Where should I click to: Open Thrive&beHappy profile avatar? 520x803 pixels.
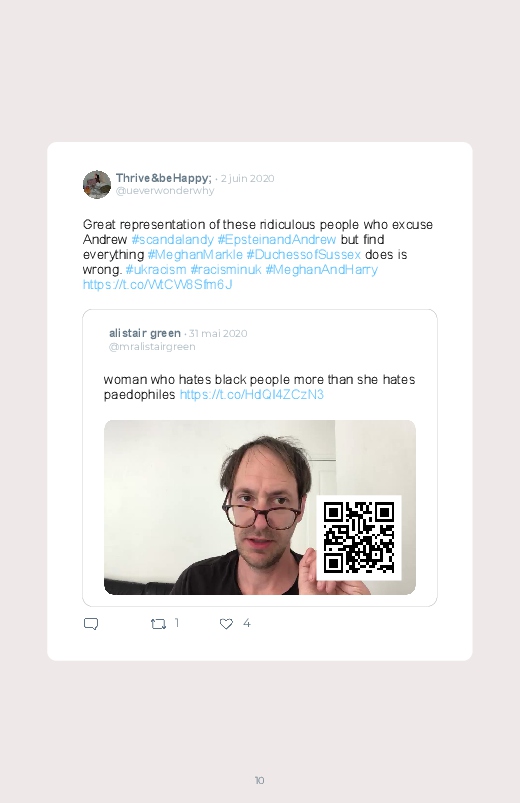[97, 184]
